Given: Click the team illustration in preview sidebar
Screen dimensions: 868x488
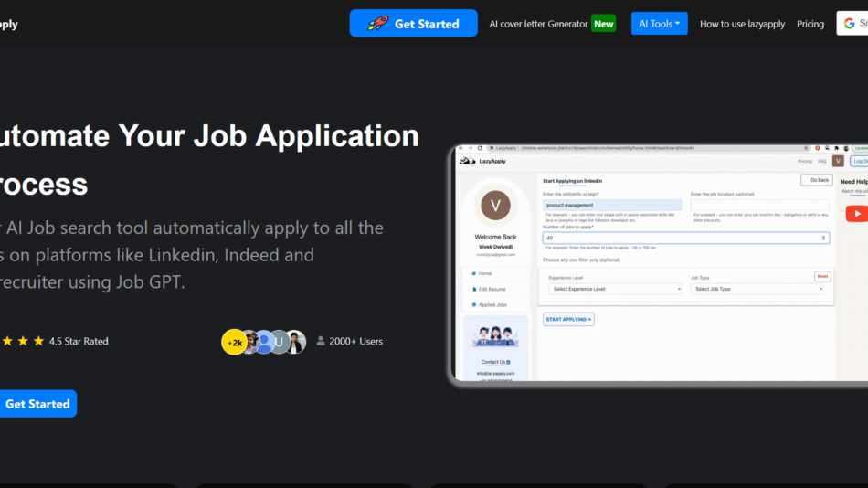Looking at the screenshot, I should point(495,336).
